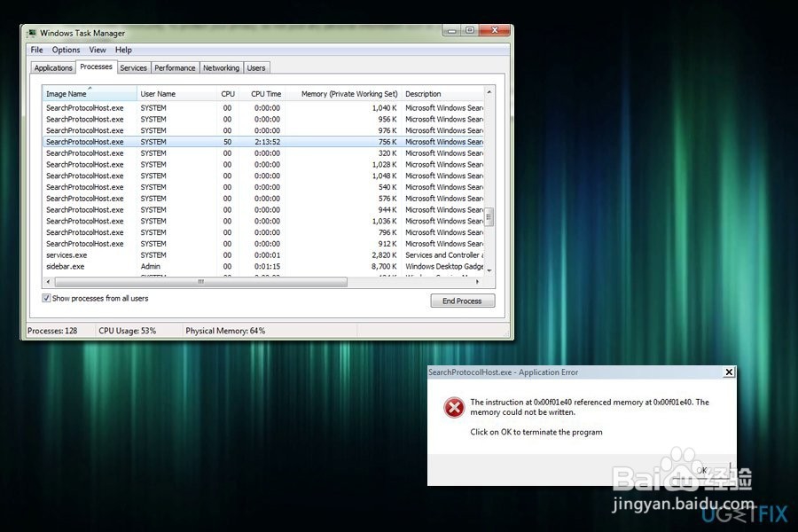Click the horizontal scrollbar thumb
The height and width of the screenshot is (532, 798).
pyautogui.click(x=201, y=282)
